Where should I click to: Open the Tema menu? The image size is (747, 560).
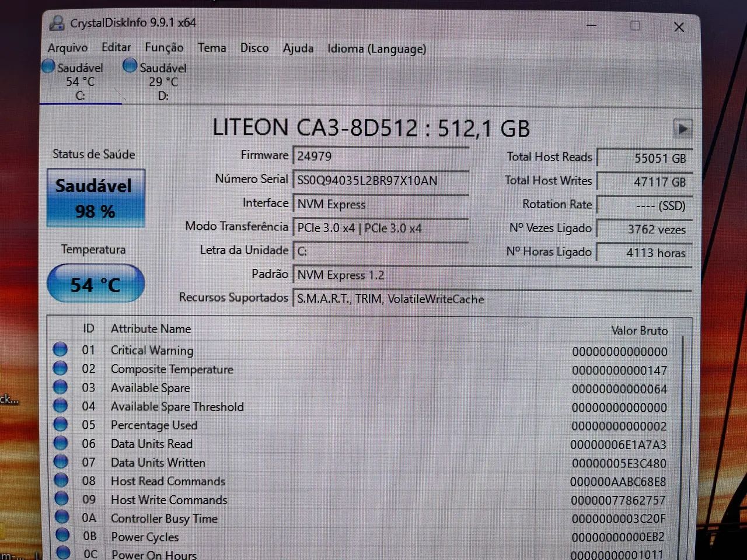(x=212, y=48)
